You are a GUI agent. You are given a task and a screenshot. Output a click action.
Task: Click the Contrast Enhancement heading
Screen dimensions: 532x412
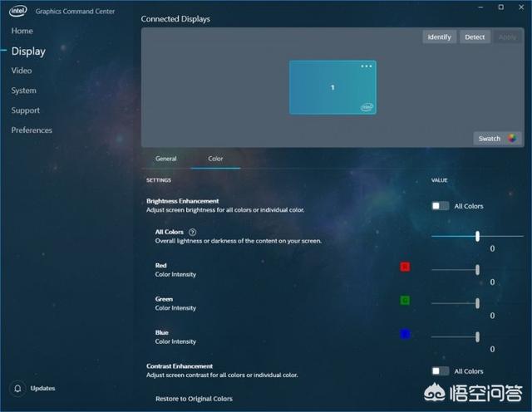point(180,366)
